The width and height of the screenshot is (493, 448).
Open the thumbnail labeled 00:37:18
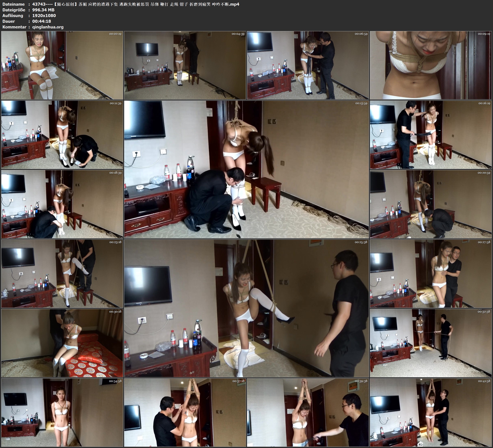(185, 412)
